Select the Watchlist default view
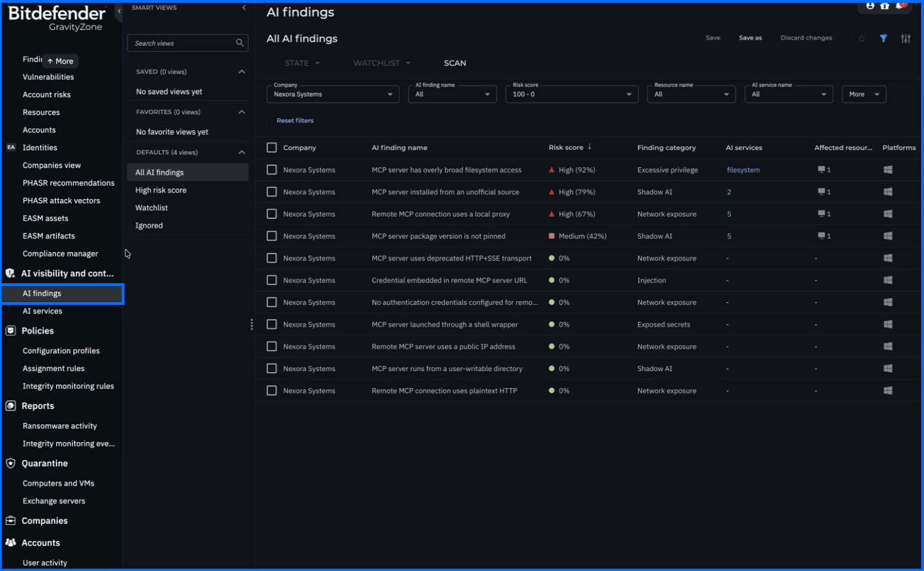The image size is (924, 571). [188, 208]
